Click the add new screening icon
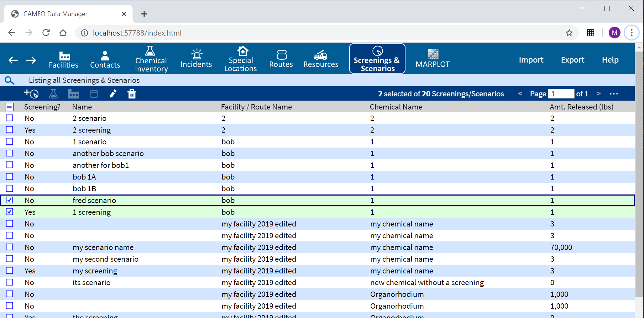644x320 pixels. [x=31, y=94]
